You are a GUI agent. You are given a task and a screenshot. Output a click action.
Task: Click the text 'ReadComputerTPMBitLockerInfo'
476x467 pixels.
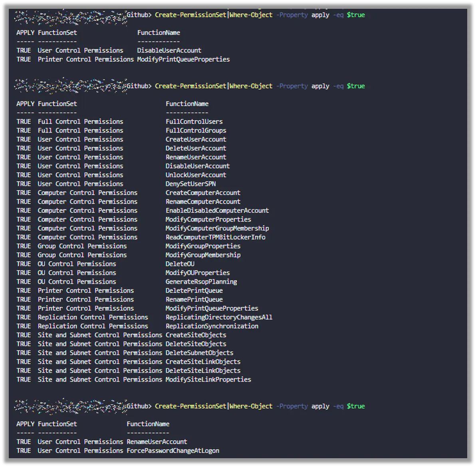tap(215, 237)
